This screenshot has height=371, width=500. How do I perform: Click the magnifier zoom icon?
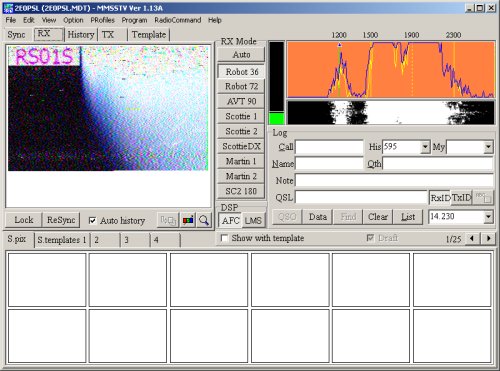pyautogui.click(x=204, y=220)
